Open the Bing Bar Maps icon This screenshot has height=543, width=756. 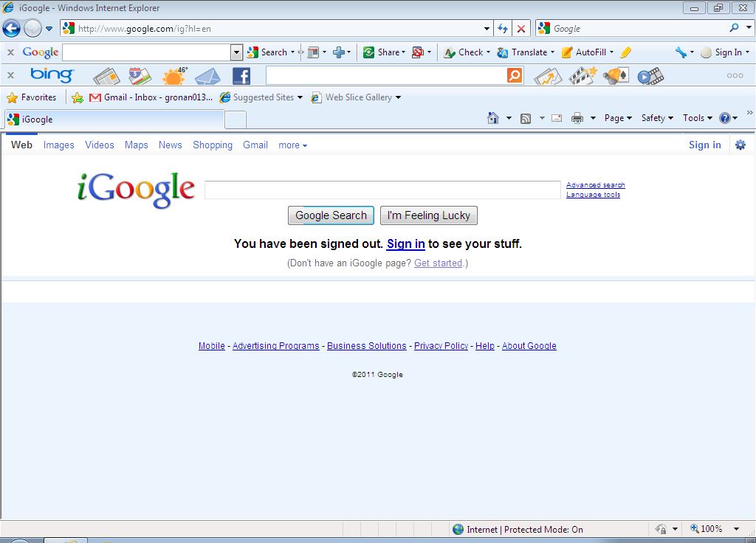click(140, 76)
